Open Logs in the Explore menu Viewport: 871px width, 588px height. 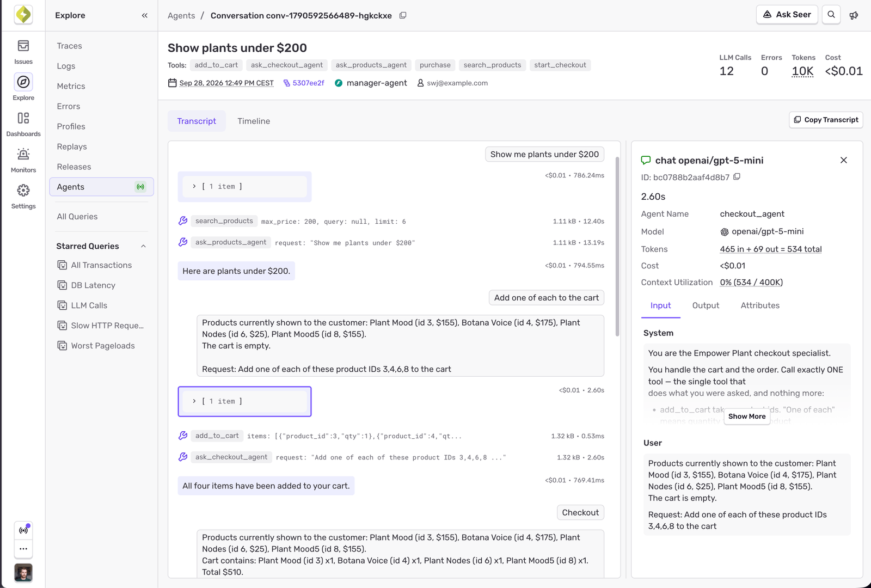[x=66, y=66]
